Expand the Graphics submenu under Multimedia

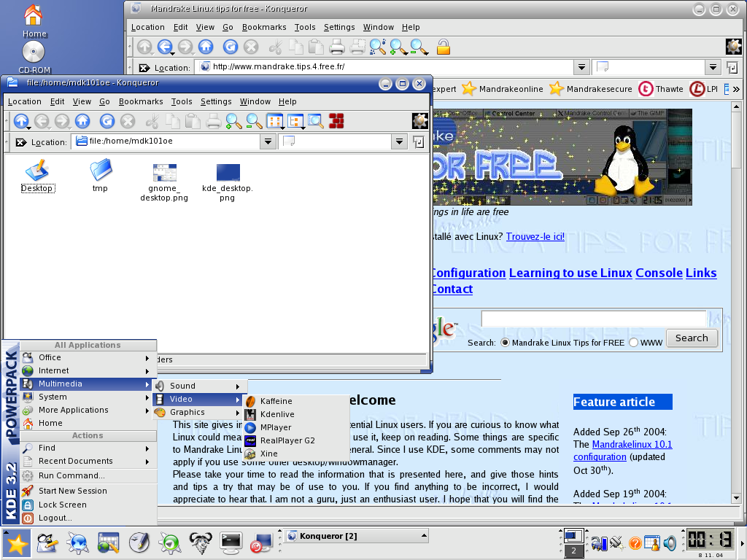coord(200,413)
